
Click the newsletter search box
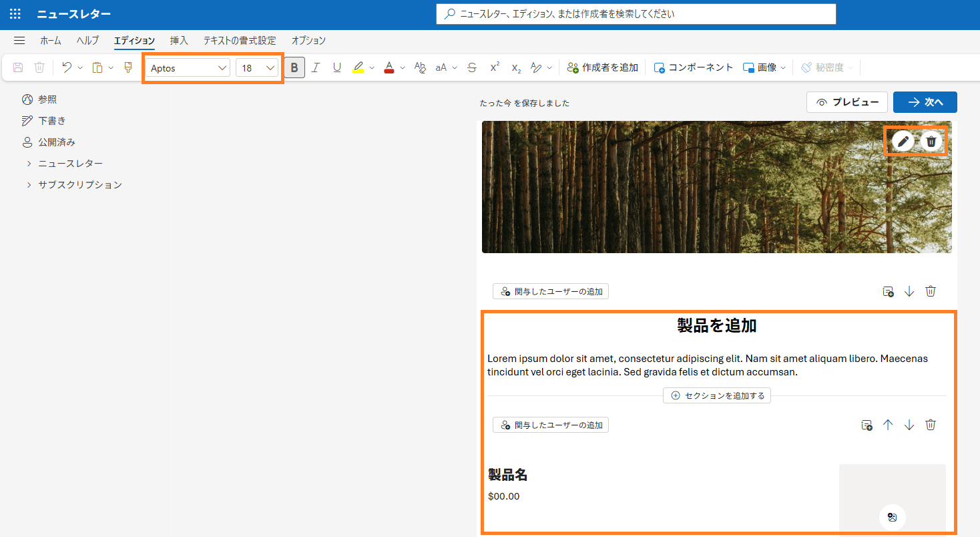click(x=636, y=14)
